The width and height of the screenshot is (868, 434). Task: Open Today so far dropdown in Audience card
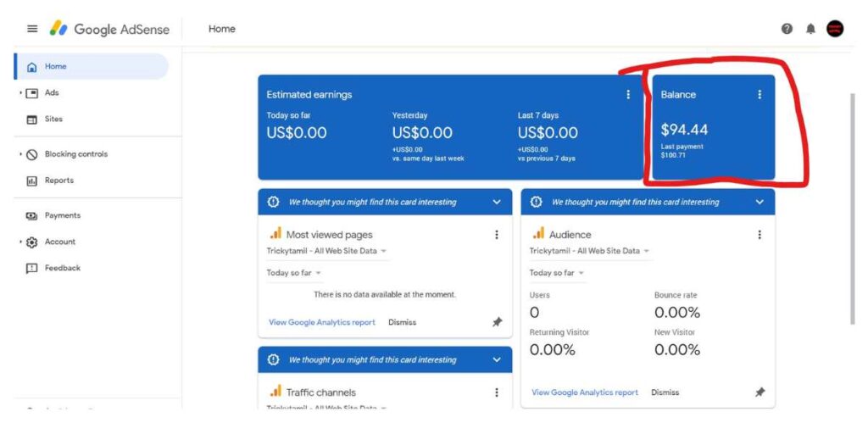(x=557, y=273)
